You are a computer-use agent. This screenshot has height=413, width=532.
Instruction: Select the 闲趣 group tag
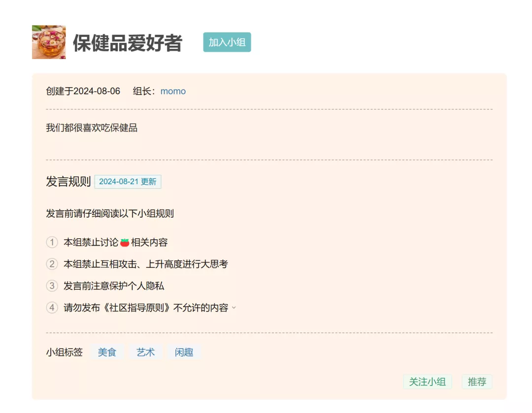(x=184, y=352)
